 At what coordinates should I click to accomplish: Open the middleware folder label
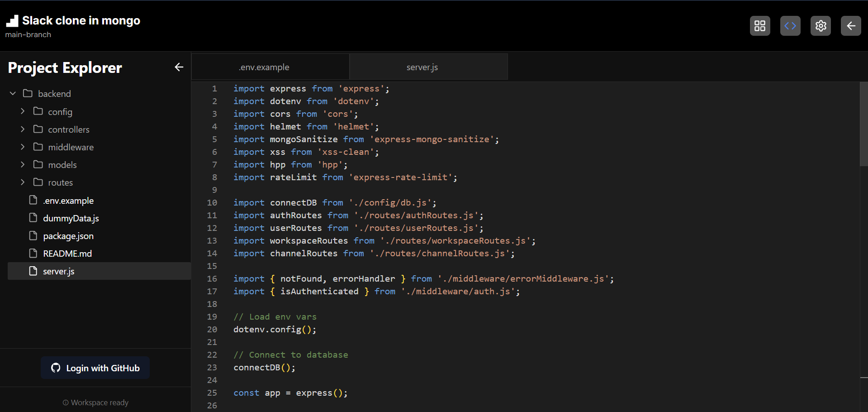pos(71,147)
